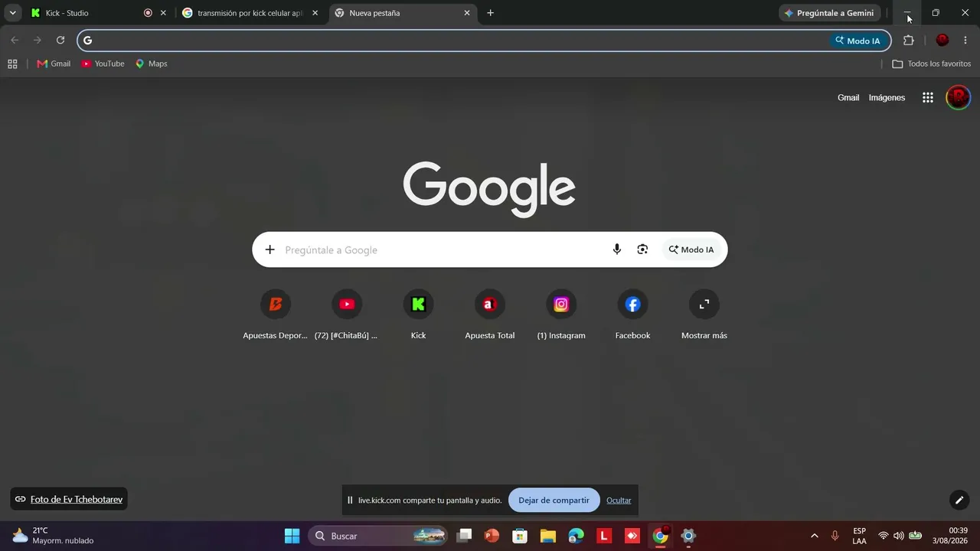Open the weather widget on the taskbar
980x551 pixels.
point(52,536)
